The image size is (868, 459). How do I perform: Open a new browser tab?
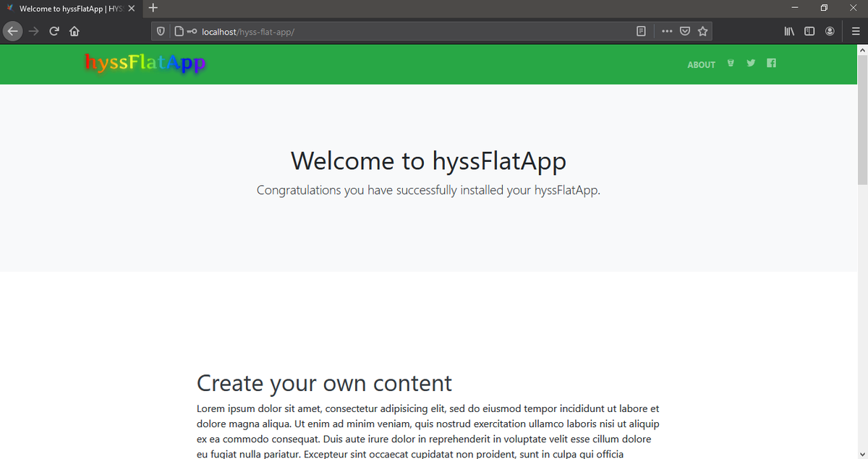click(x=153, y=9)
